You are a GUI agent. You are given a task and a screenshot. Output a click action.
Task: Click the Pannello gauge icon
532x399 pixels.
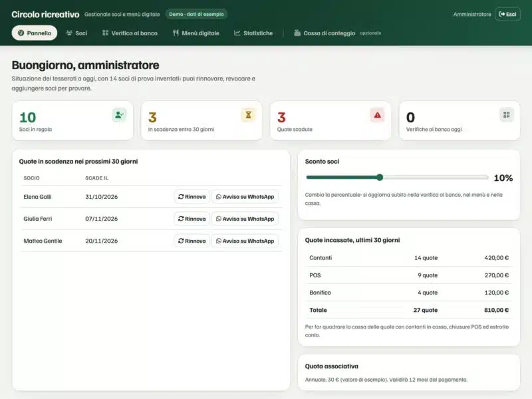21,33
